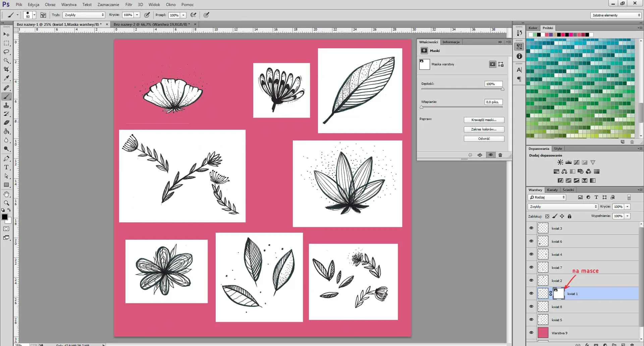Viewport: 644px width, 346px height.
Task: Select the Crop tool
Action: click(6, 69)
